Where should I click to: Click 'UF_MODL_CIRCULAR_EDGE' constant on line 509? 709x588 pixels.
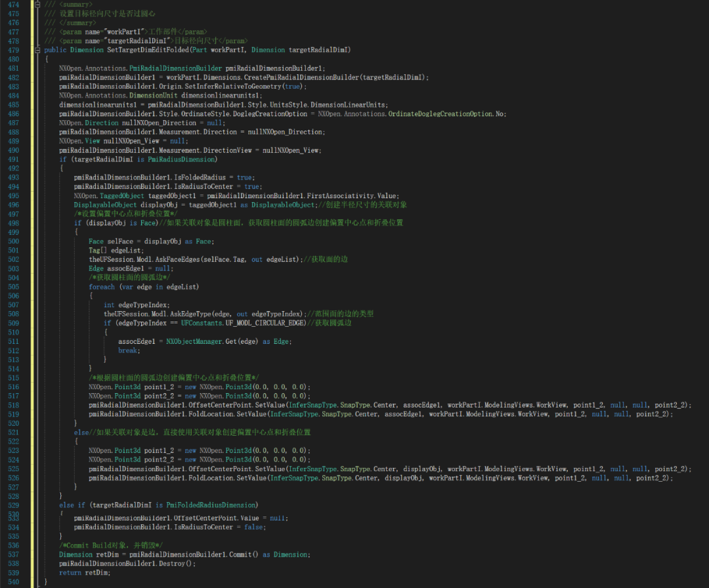(x=265, y=323)
